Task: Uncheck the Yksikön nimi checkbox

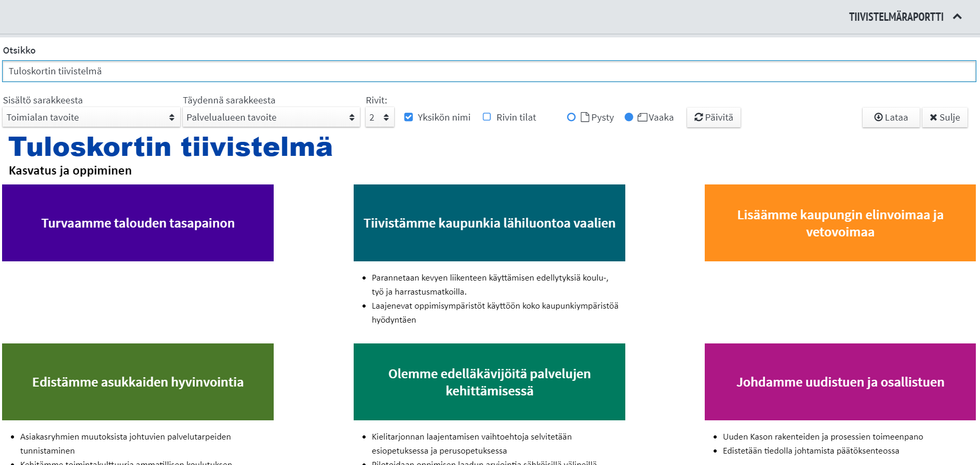Action: [x=409, y=117]
